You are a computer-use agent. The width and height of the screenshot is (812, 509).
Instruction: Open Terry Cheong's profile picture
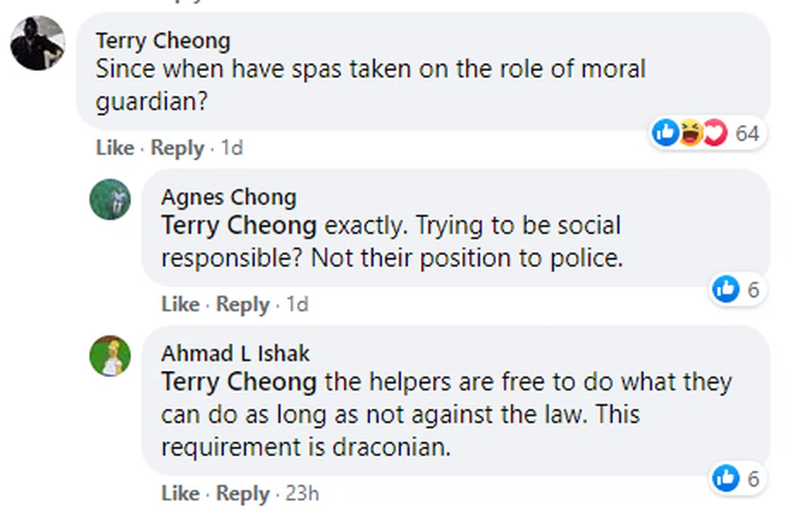[38, 43]
